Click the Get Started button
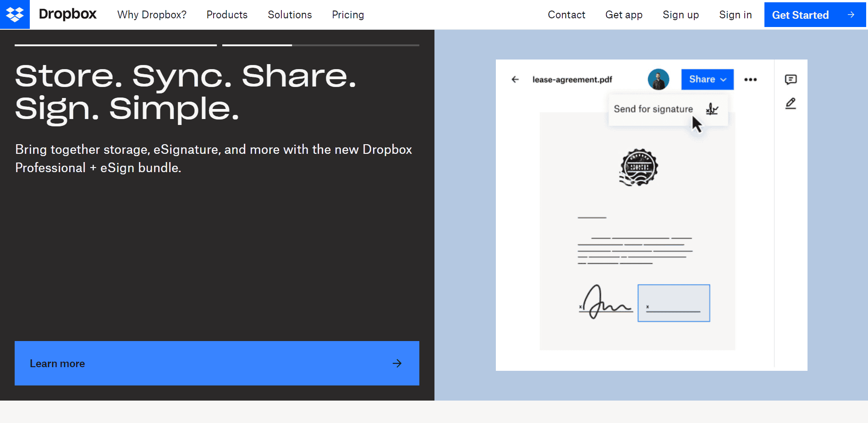Viewport: 868px width, 423px height. 815,15
